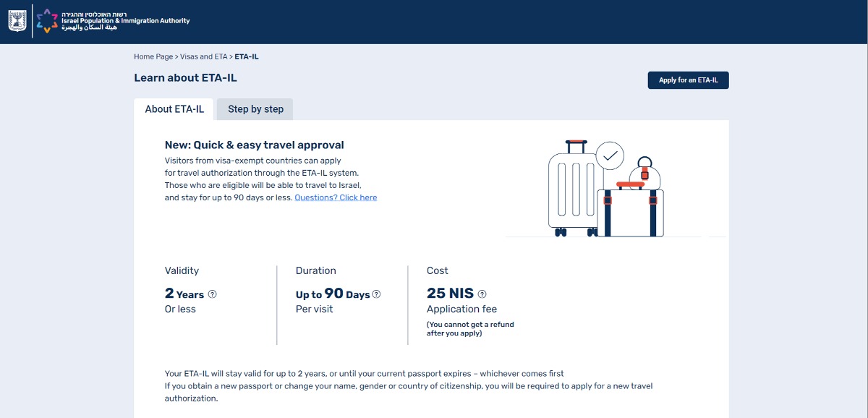Open the Questions? Click here link

pyautogui.click(x=336, y=197)
